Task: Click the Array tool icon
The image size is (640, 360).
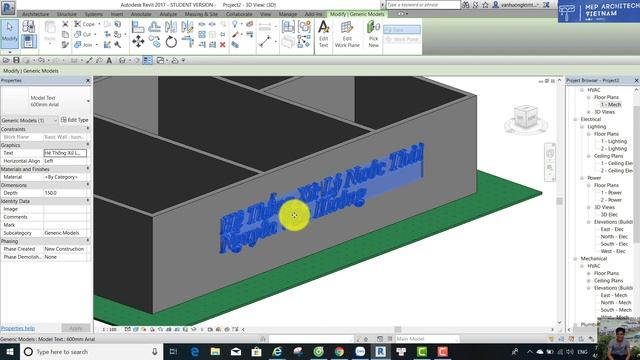Action: (202, 34)
